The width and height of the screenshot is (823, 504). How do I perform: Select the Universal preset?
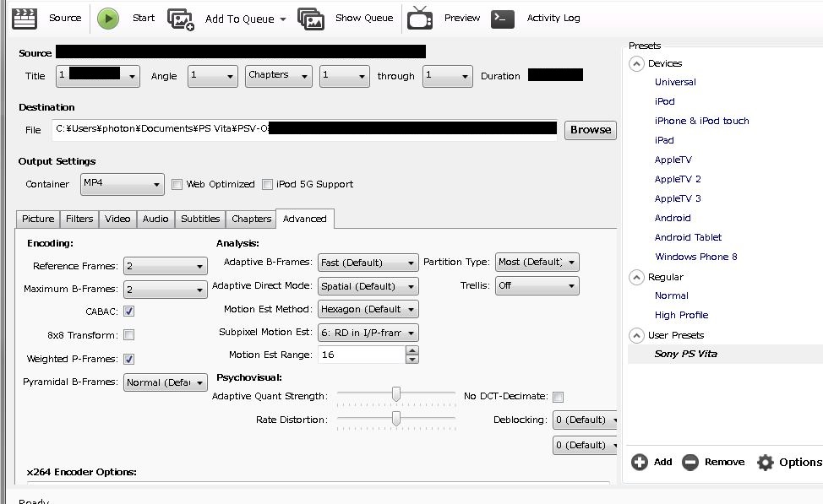tap(675, 83)
